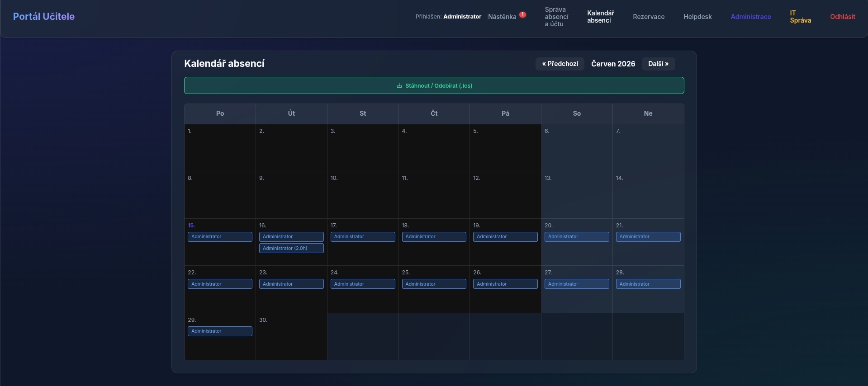
Task: Open the Administrator entry on day 26
Action: click(505, 284)
